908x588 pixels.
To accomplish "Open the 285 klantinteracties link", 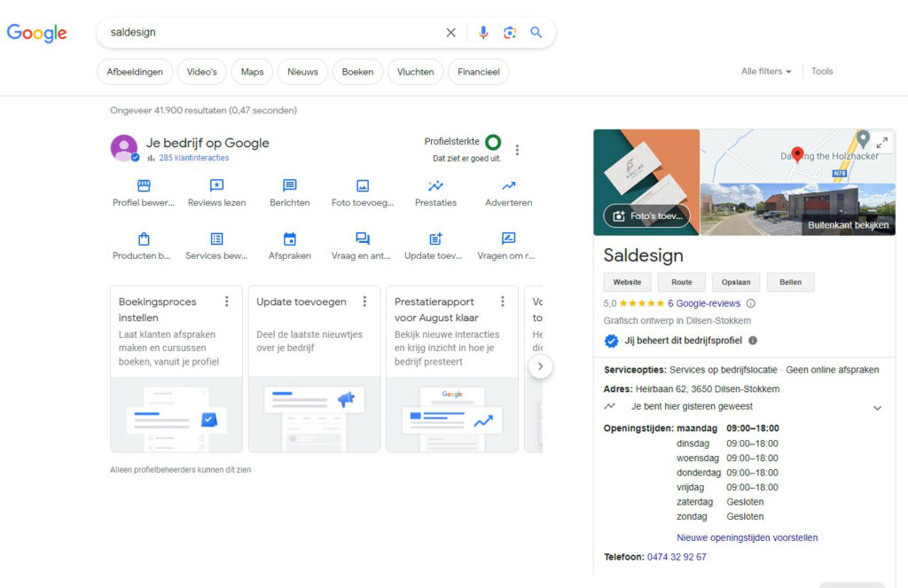I will point(193,158).
